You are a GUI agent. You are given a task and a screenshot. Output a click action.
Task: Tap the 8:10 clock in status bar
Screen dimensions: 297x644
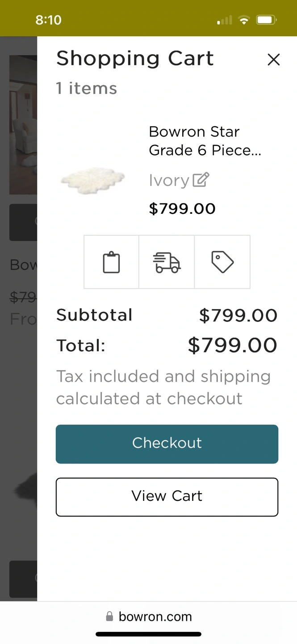click(x=48, y=20)
